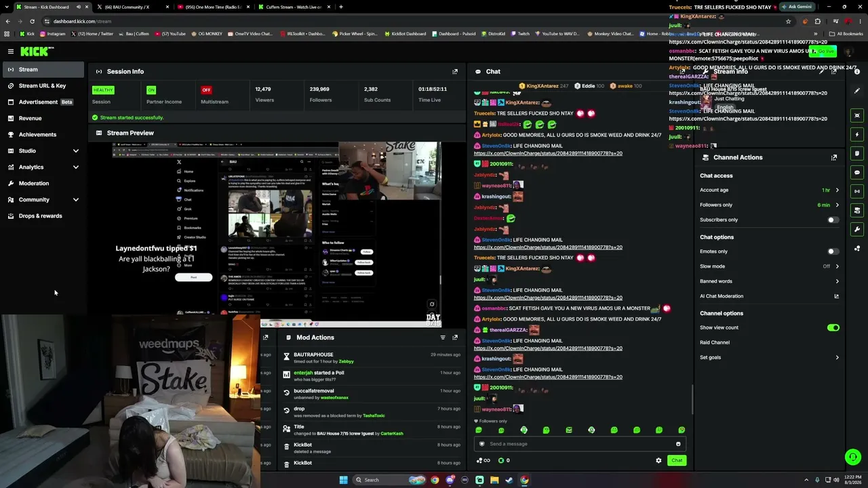The height and width of the screenshot is (488, 868).
Task: Open the Mod Actions filter
Action: (x=443, y=338)
